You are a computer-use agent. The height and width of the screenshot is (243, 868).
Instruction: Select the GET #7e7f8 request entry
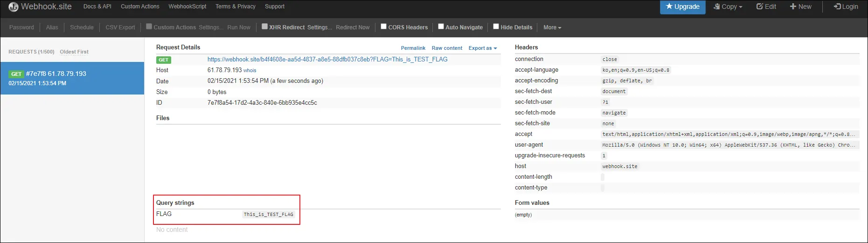coord(72,78)
